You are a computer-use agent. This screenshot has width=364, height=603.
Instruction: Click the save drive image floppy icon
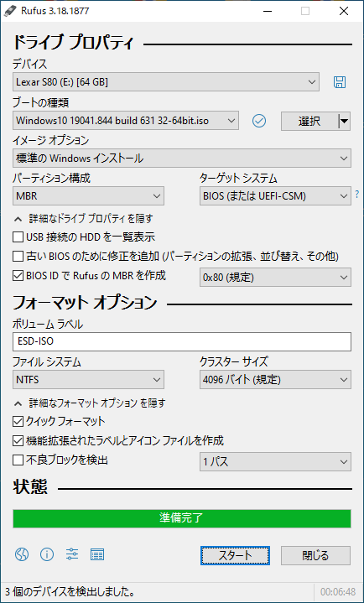coord(340,82)
